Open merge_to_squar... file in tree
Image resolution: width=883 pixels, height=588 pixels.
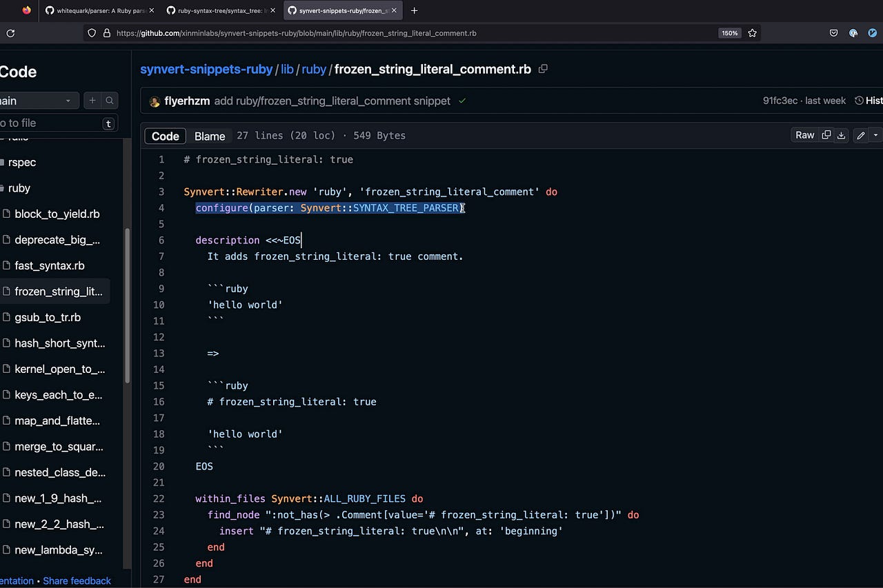coord(59,447)
